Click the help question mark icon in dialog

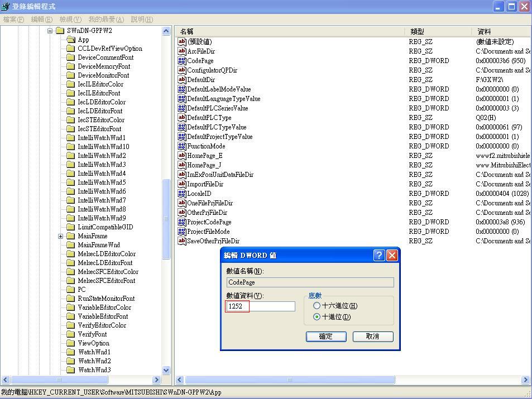pyautogui.click(x=379, y=255)
